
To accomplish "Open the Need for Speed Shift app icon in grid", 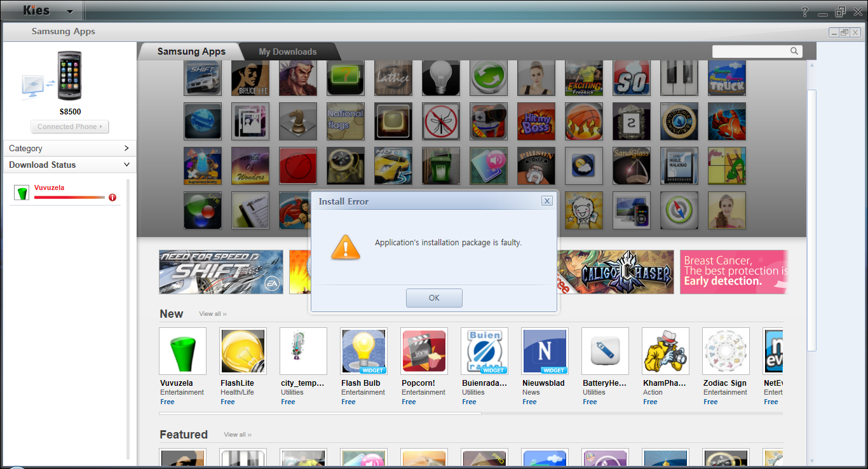I will click(x=203, y=77).
